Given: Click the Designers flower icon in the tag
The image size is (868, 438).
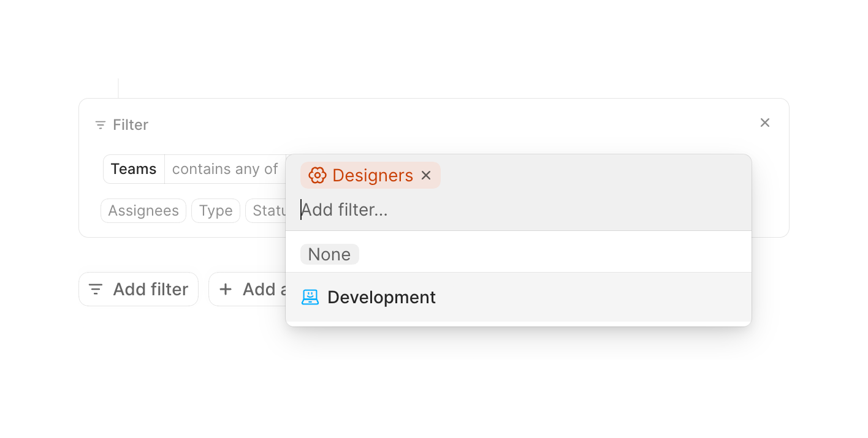Looking at the screenshot, I should click(317, 175).
